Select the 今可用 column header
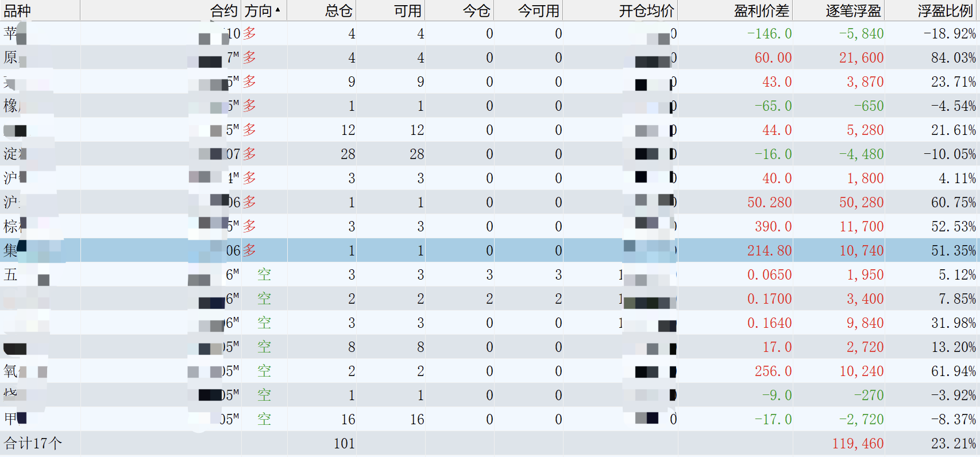 (538, 11)
